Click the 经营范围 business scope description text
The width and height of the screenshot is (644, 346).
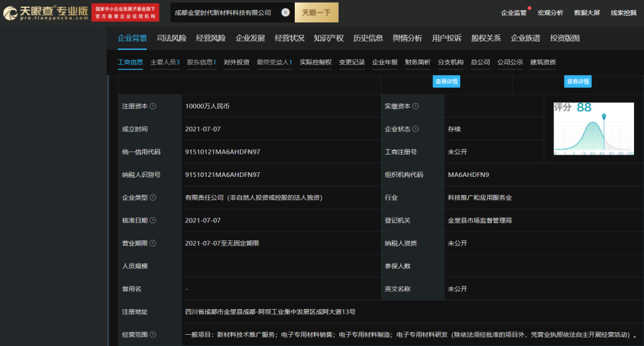[x=411, y=335]
